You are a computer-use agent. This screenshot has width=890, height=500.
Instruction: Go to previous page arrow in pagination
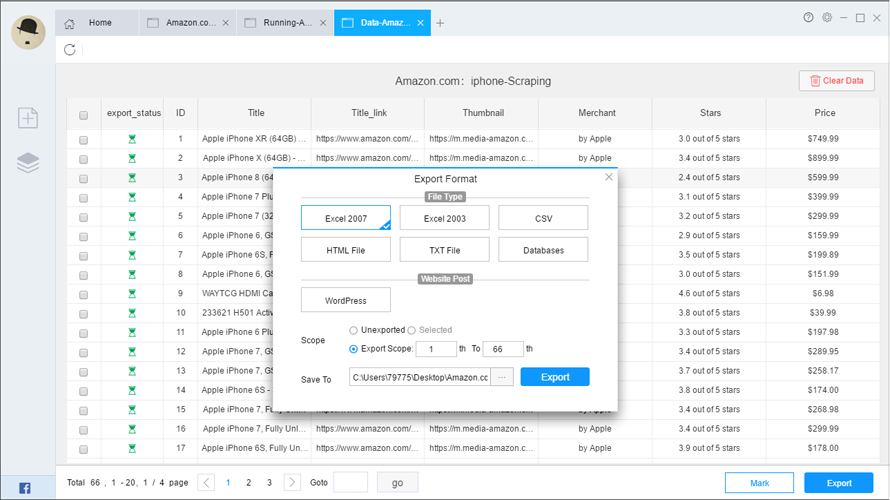coord(207,483)
